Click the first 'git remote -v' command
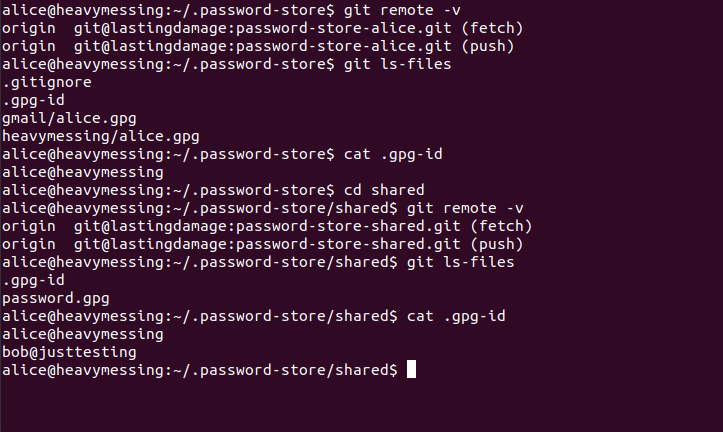This screenshot has width=723, height=432. pyautogui.click(x=402, y=10)
